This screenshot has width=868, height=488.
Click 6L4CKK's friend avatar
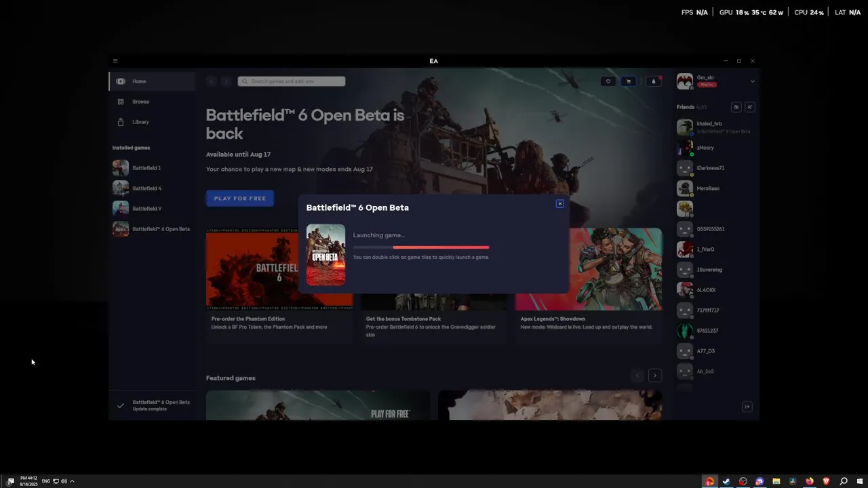click(x=685, y=290)
